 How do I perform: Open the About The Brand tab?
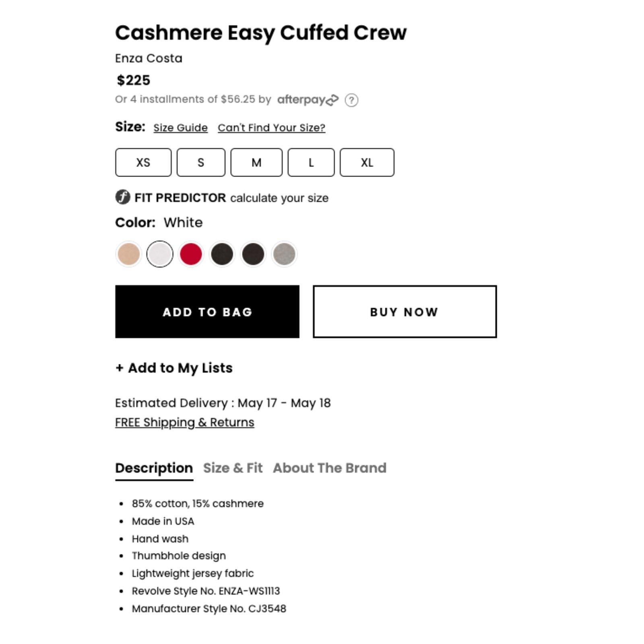(329, 468)
